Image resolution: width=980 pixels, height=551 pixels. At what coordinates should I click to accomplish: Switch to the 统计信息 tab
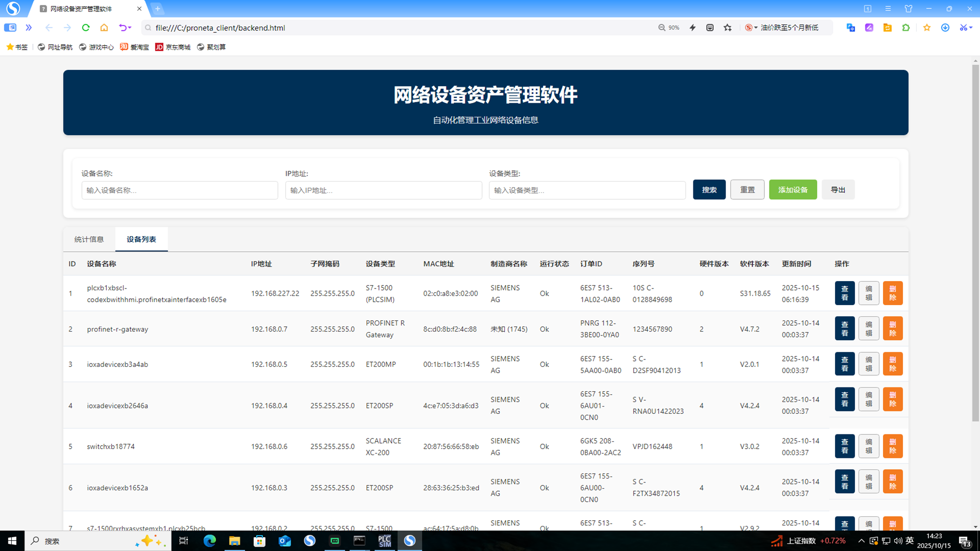[x=89, y=239]
